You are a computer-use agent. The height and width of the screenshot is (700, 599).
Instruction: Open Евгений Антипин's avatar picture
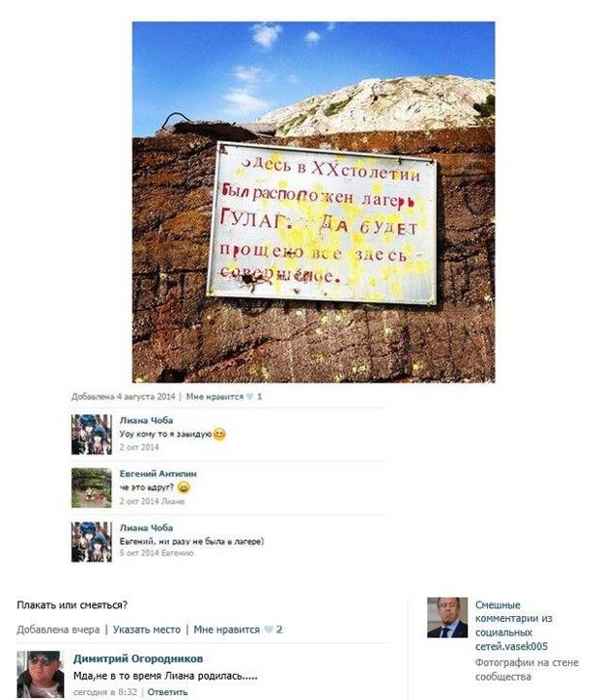coord(92,488)
